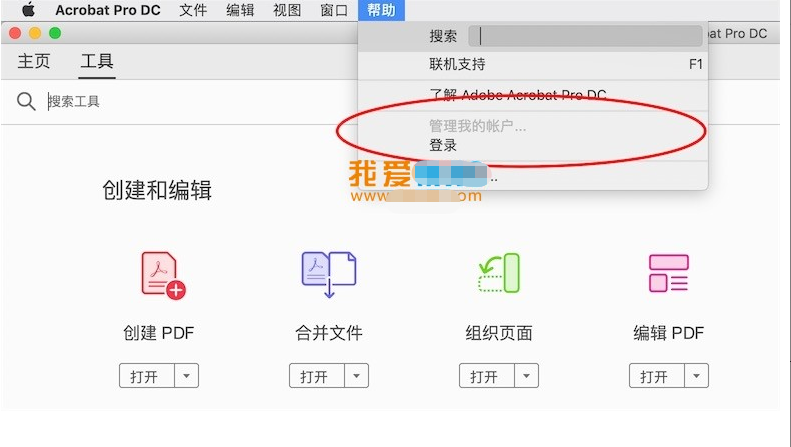791x447 pixels.
Task: Click the magnifier icon beside 搜索工具
Action: (26, 101)
